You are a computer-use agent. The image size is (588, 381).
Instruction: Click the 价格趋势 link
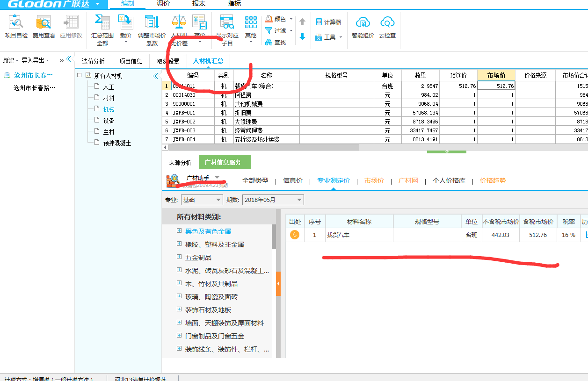coord(493,180)
